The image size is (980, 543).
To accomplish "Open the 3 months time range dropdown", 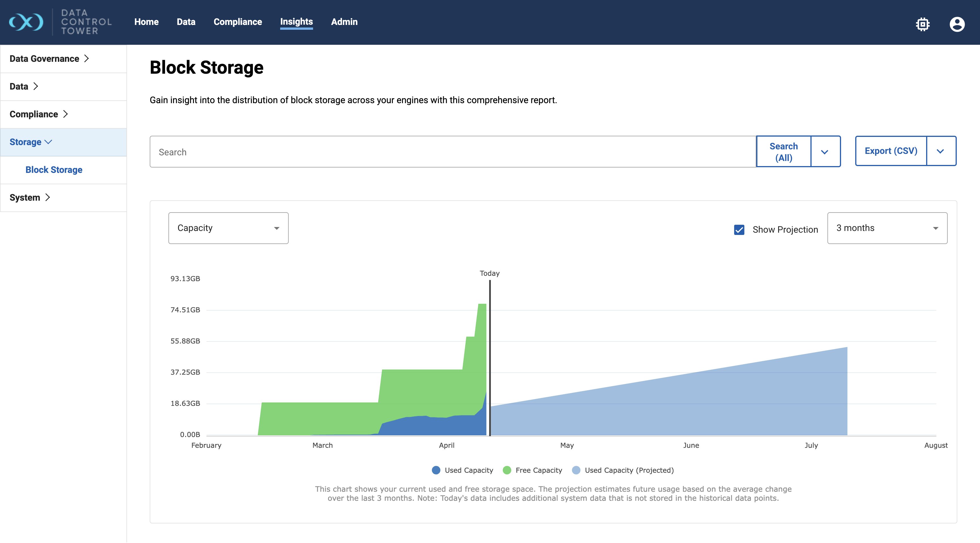I will pos(887,228).
